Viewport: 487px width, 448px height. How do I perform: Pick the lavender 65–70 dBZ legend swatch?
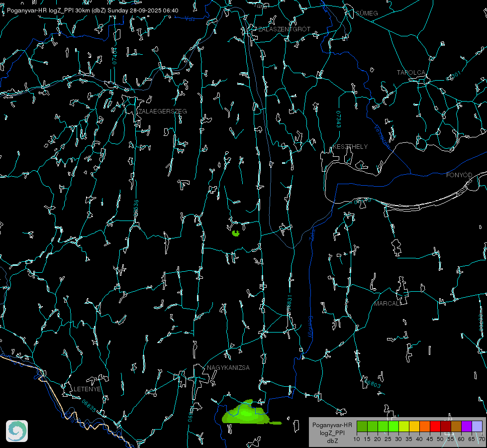[x=477, y=426]
